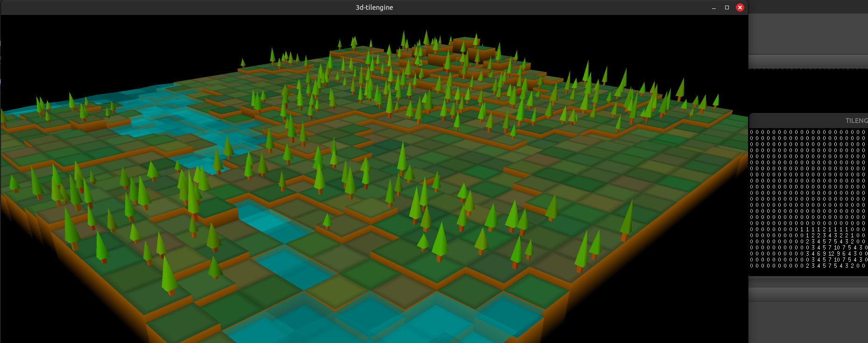Click the value 12 in the terminal grid
Viewport: 868px width, 343px height.
pos(831,254)
